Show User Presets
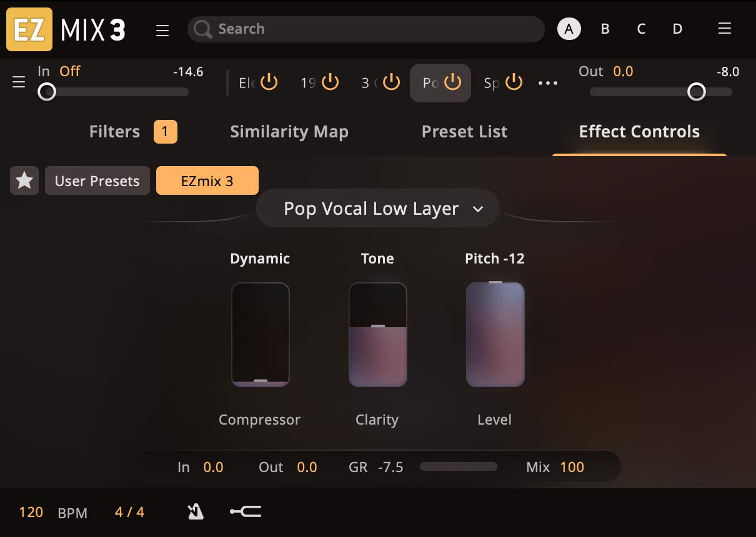Screen dimensions: 756x537 [x=97, y=180]
